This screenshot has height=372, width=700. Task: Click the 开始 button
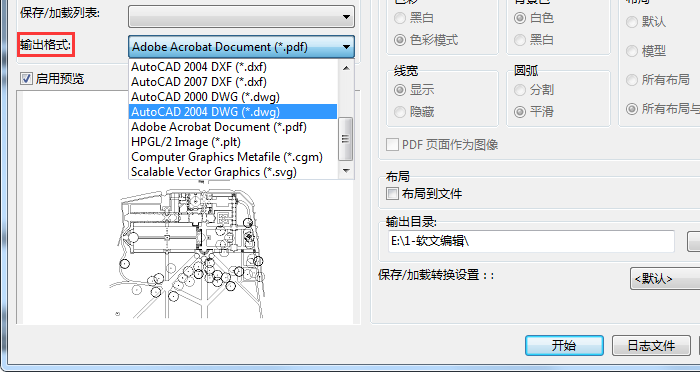coord(564,346)
